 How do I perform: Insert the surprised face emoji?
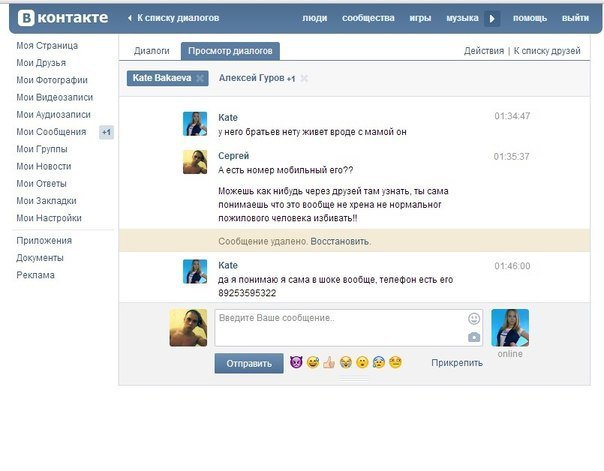(x=362, y=362)
